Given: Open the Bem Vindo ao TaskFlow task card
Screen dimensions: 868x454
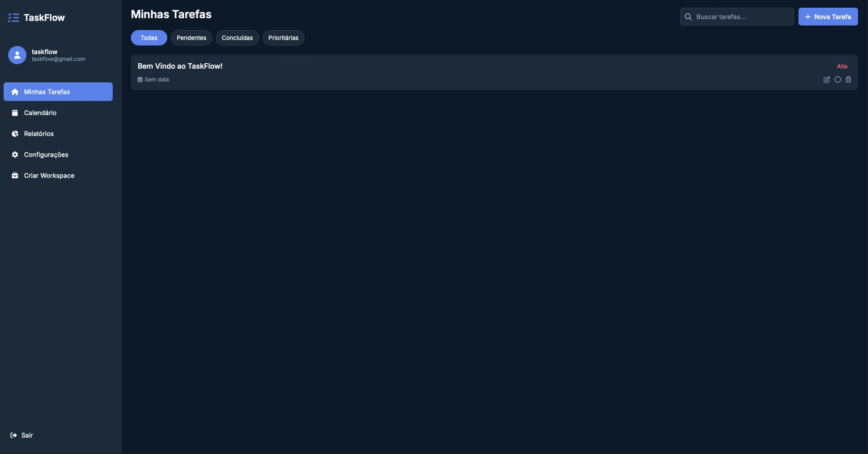Looking at the screenshot, I should coord(180,66).
